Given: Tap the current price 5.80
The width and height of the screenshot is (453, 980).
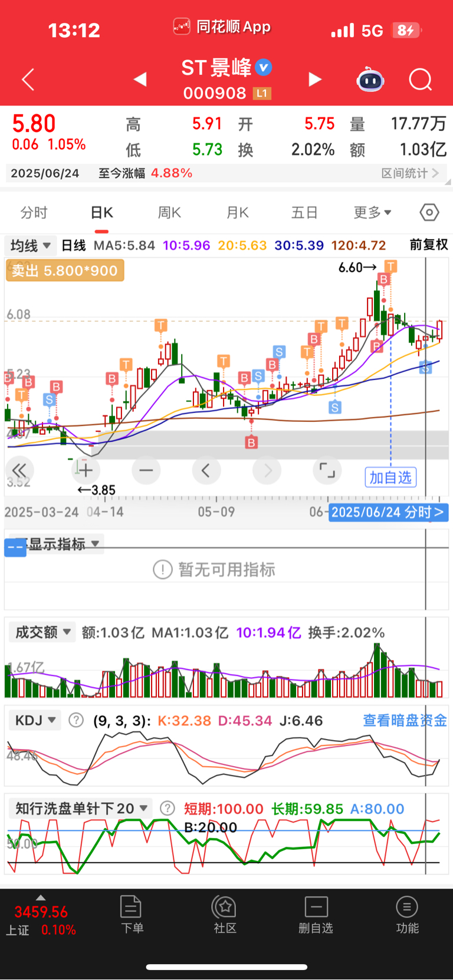Looking at the screenshot, I should click(34, 124).
